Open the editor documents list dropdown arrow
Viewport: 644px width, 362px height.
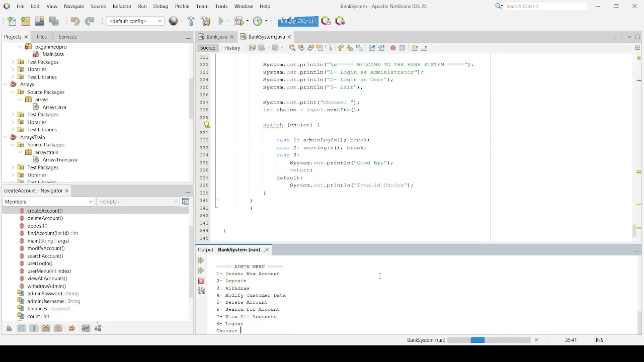pos(629,37)
